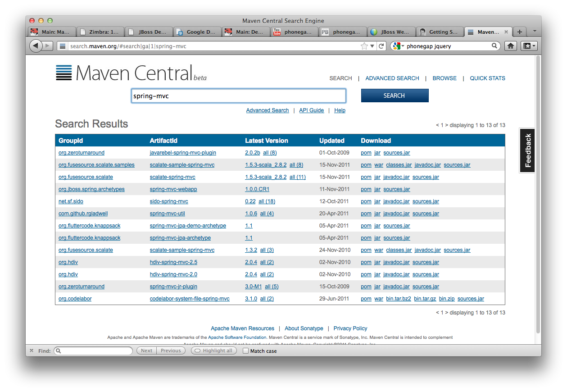Viewport: 567px width, 392px height.
Task: Download bin.zip for codelabor-system-file-spring-mvc
Action: [x=447, y=299]
